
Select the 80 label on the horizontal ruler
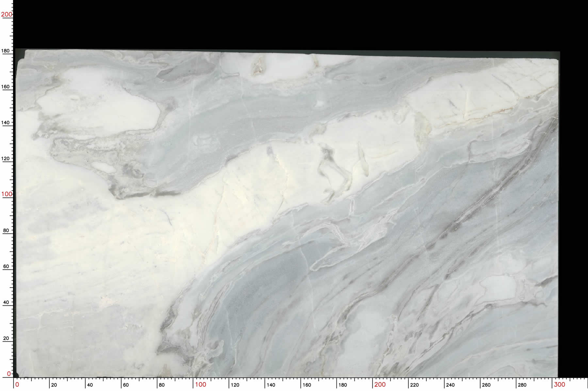pyautogui.click(x=162, y=385)
